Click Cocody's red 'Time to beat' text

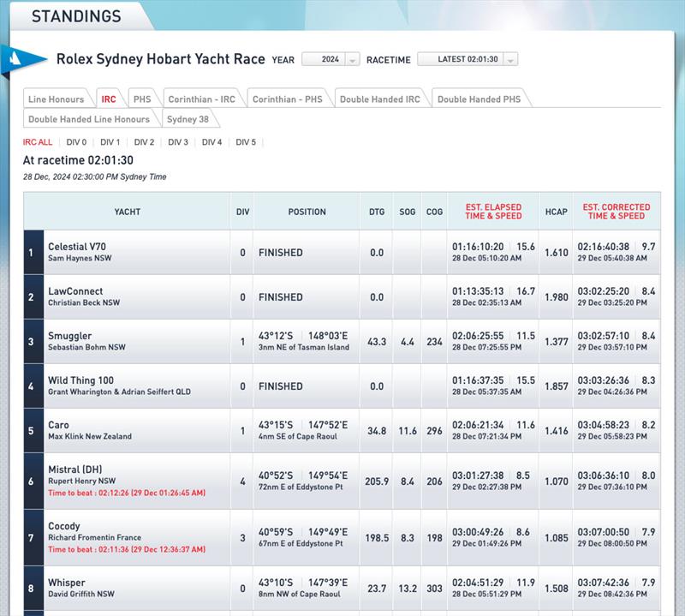point(127,549)
